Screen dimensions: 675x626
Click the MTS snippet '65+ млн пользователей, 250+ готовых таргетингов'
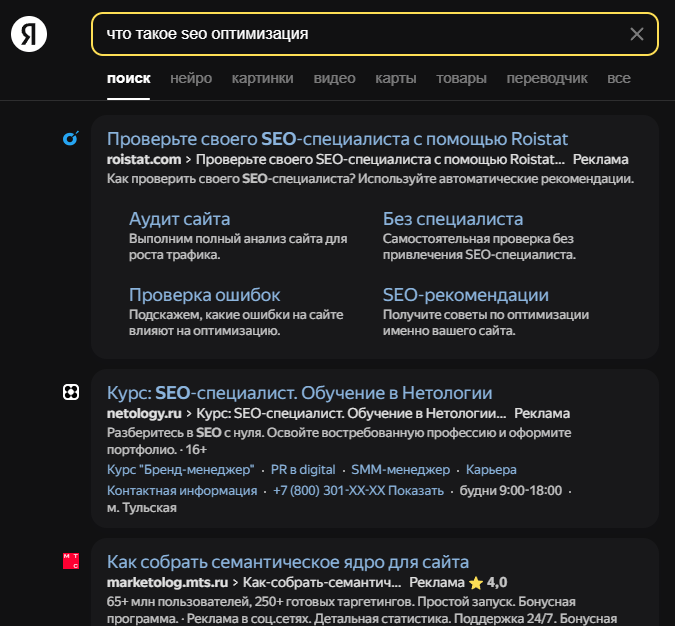tap(260, 601)
